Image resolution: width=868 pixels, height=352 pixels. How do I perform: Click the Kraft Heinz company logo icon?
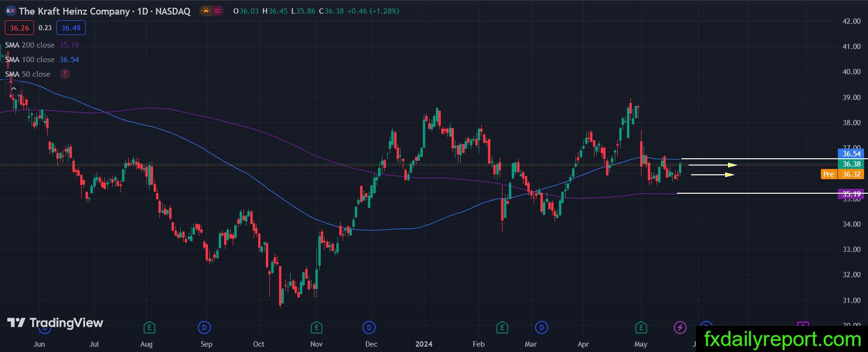(x=11, y=11)
